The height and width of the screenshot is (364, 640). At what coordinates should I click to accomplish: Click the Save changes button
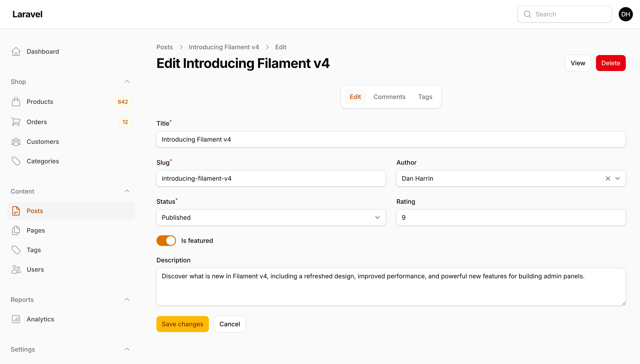tap(183, 324)
